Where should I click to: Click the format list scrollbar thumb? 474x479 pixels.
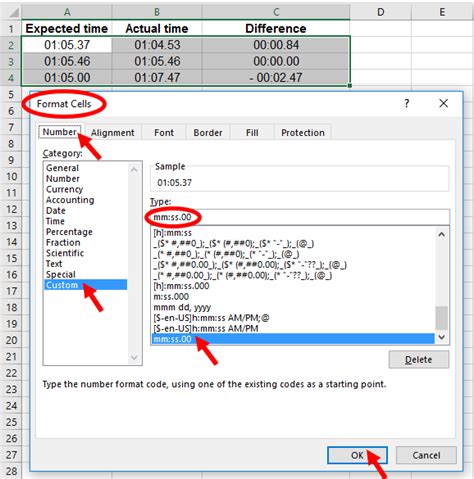(x=442, y=318)
